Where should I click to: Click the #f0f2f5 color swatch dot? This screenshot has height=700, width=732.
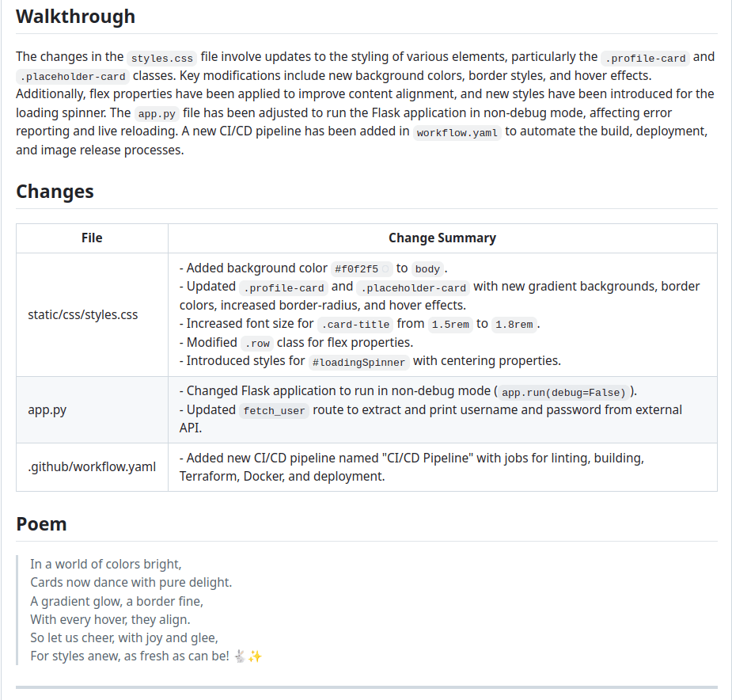tap(386, 268)
